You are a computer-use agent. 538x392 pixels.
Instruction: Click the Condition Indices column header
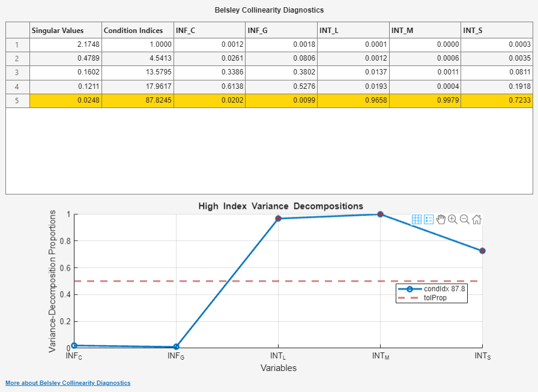138,30
